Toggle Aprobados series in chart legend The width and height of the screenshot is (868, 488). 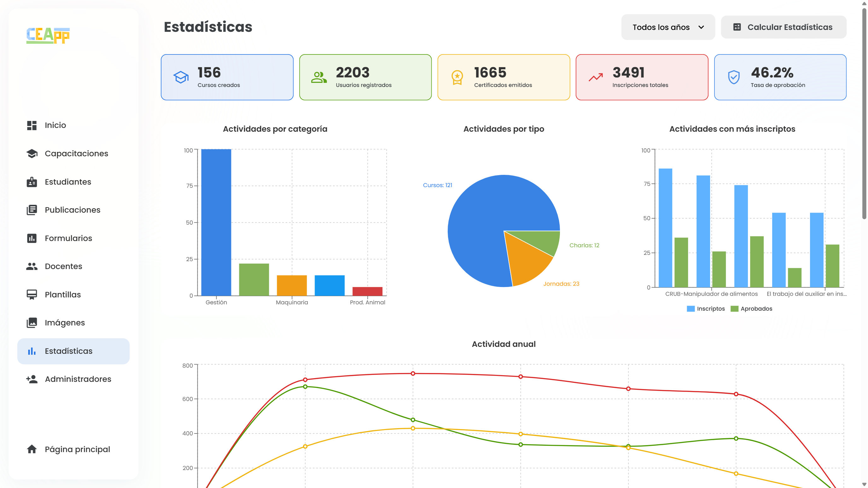751,309
